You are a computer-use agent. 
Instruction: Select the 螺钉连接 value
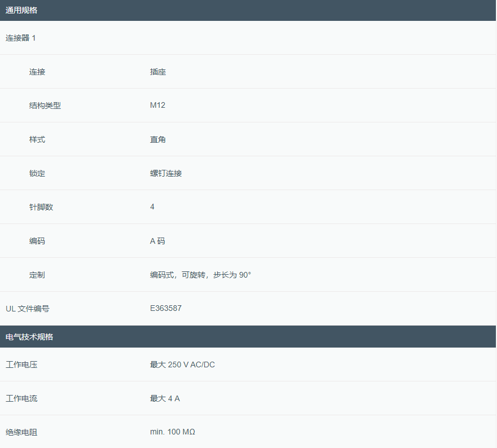point(166,173)
